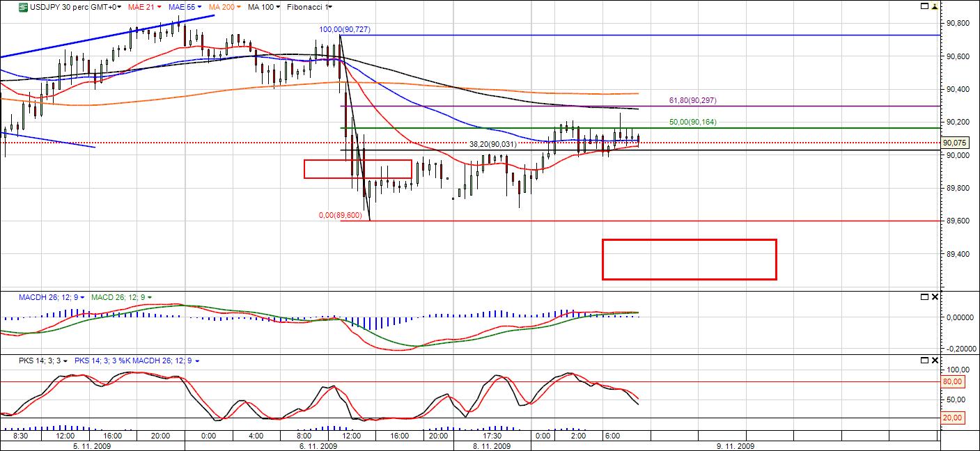The height and width of the screenshot is (451, 980).
Task: Open the green MACD 26; 12; 9 dropdown
Action: [x=149, y=298]
